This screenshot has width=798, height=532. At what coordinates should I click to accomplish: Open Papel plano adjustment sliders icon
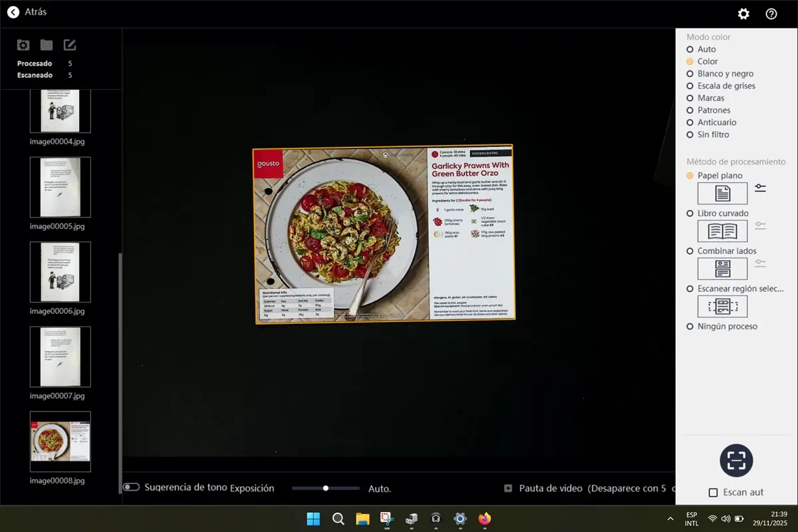point(760,188)
